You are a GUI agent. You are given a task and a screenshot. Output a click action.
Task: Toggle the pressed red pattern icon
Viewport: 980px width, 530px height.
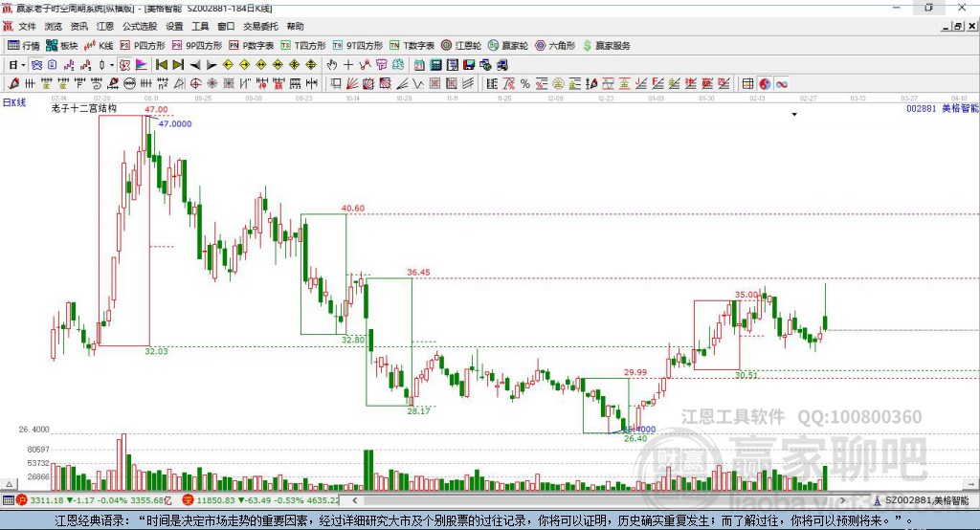(x=124, y=64)
